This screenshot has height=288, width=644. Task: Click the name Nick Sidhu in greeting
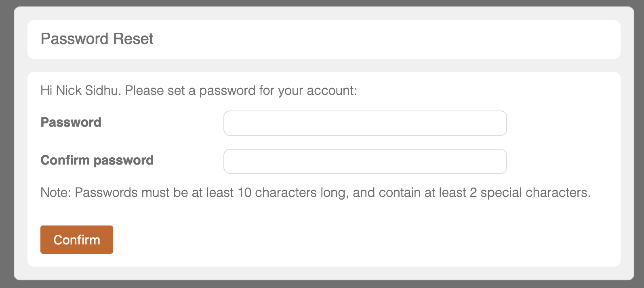click(87, 90)
